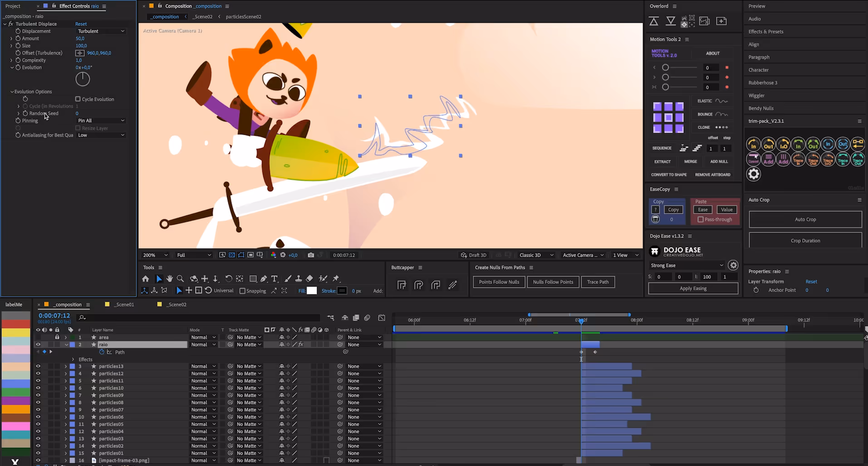Select the Type tool

coord(275,279)
